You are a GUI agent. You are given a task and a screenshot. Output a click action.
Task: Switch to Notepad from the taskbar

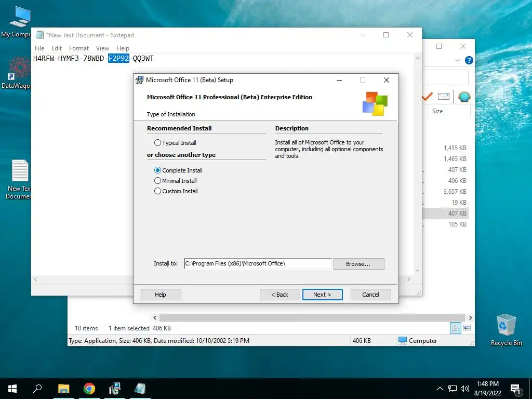pyautogui.click(x=140, y=389)
